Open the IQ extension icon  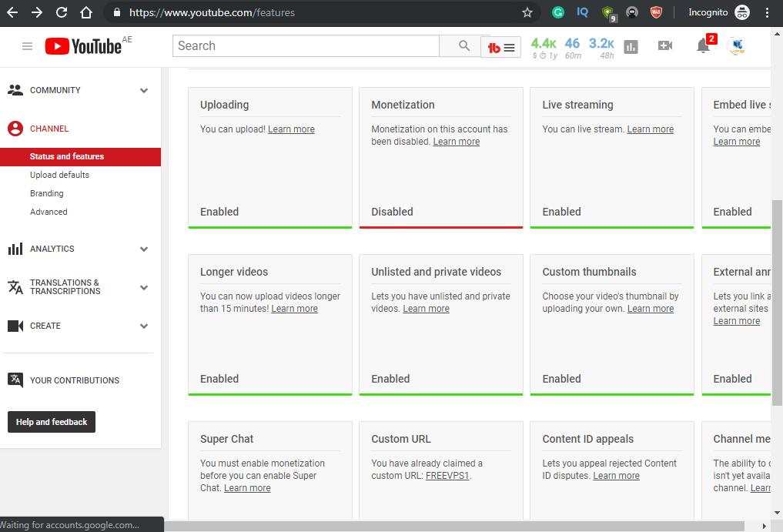582,12
